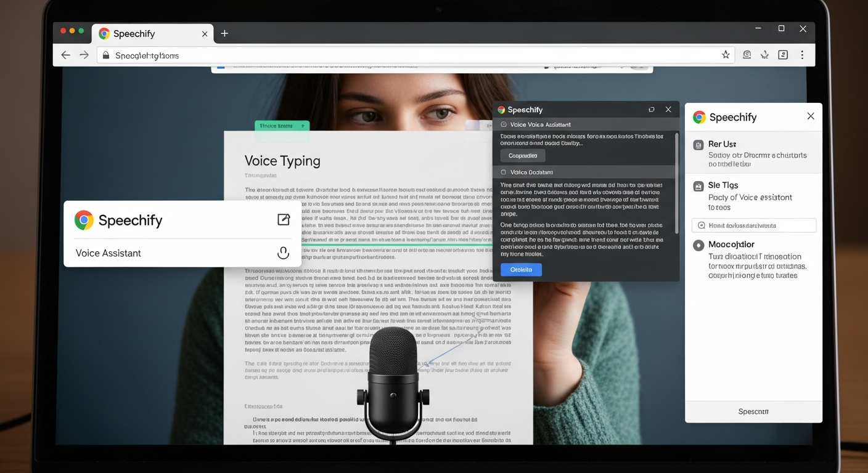
Task: Open a new browser tab
Action: pyautogui.click(x=224, y=33)
